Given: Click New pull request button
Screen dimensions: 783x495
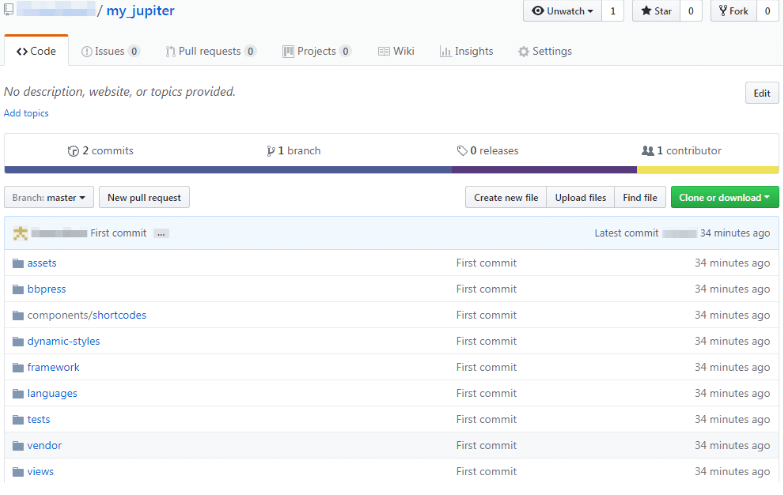Looking at the screenshot, I should click(x=144, y=198).
